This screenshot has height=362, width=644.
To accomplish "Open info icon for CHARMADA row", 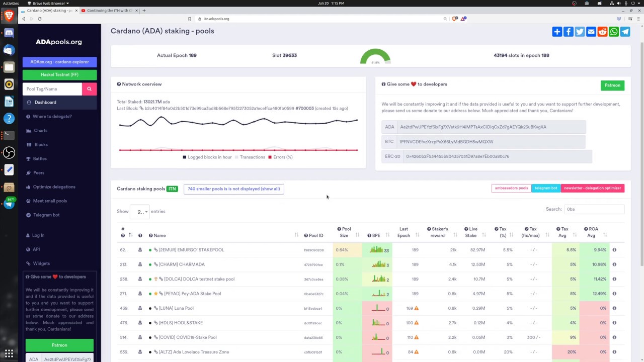I will 614,264.
